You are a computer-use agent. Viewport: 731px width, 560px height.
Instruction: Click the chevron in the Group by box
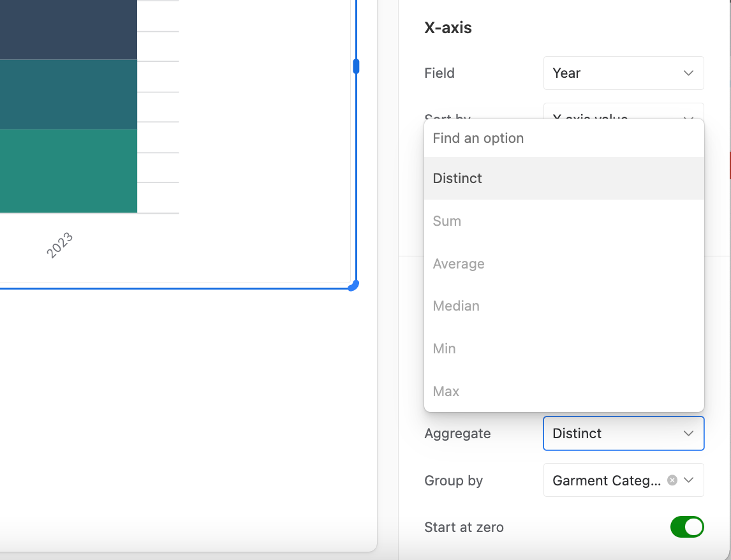click(688, 480)
